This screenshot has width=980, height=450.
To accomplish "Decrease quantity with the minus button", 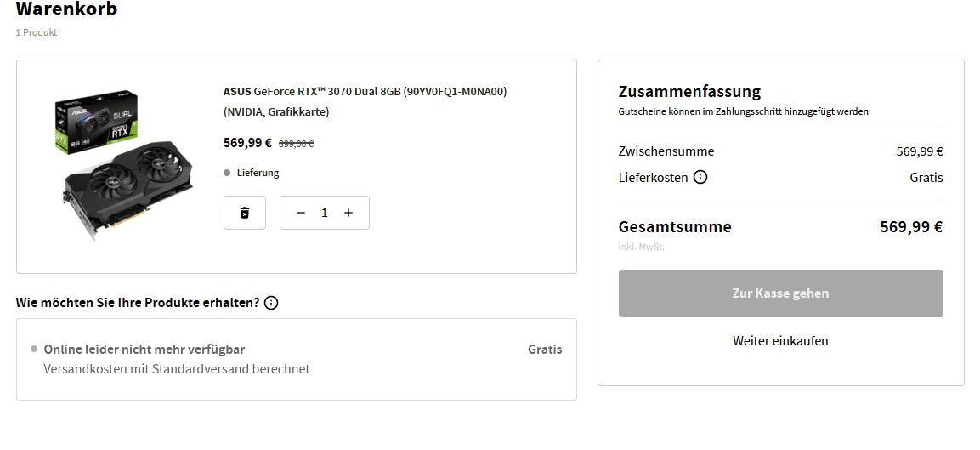I will tap(301, 213).
